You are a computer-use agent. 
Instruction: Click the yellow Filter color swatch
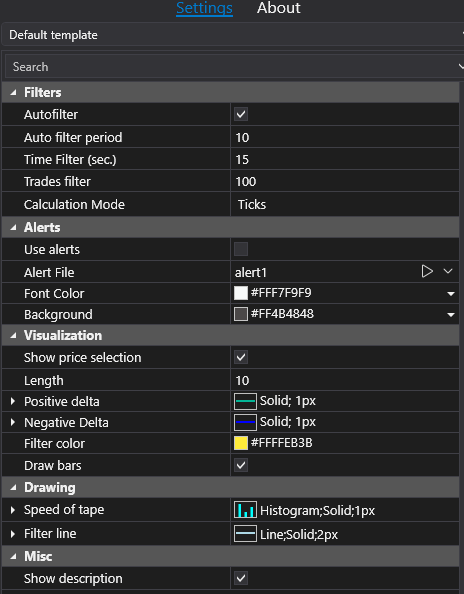[241, 443]
